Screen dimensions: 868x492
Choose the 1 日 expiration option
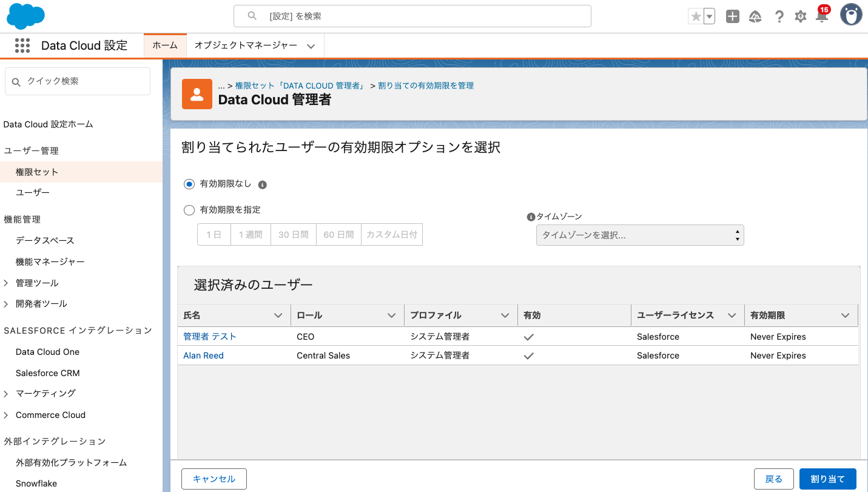(214, 235)
